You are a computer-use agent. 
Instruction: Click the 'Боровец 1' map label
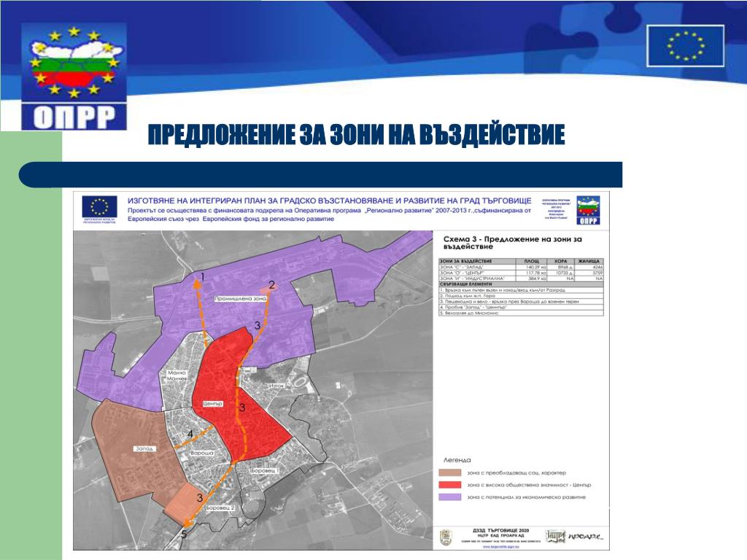[265, 470]
